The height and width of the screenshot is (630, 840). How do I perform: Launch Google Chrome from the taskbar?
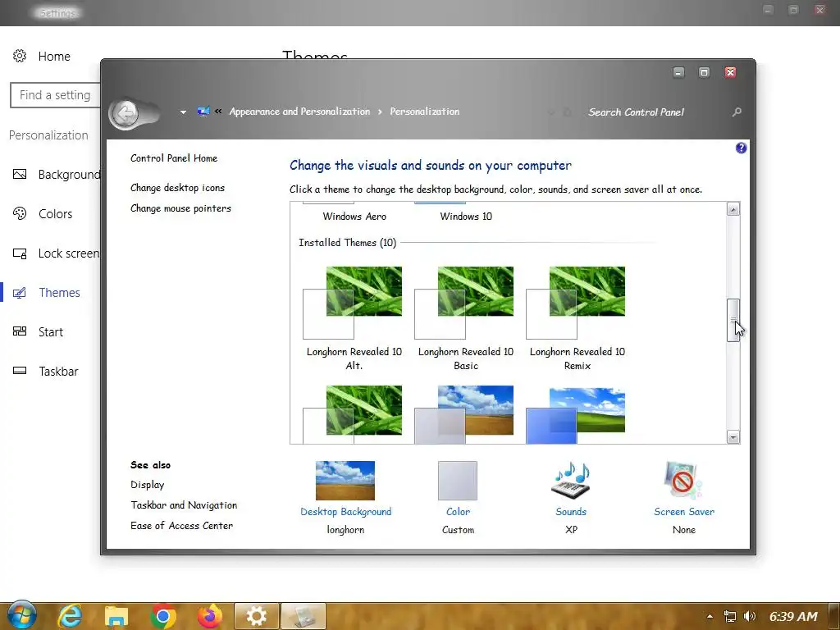pyautogui.click(x=163, y=616)
